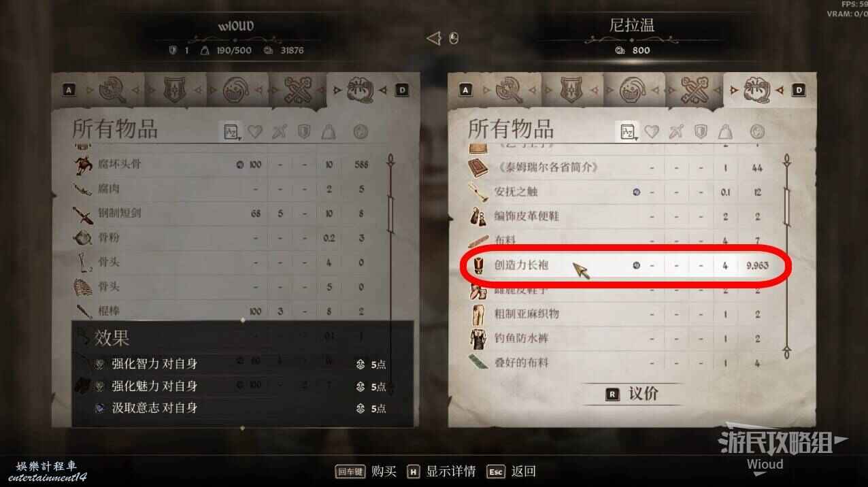Sort the merchant items by shield icon

click(x=700, y=132)
